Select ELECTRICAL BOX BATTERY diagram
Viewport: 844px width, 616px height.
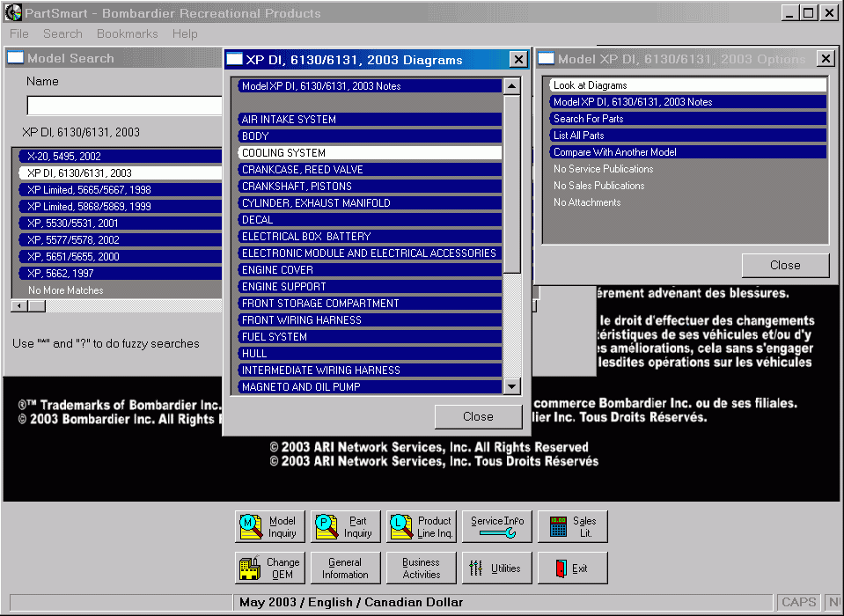point(370,236)
